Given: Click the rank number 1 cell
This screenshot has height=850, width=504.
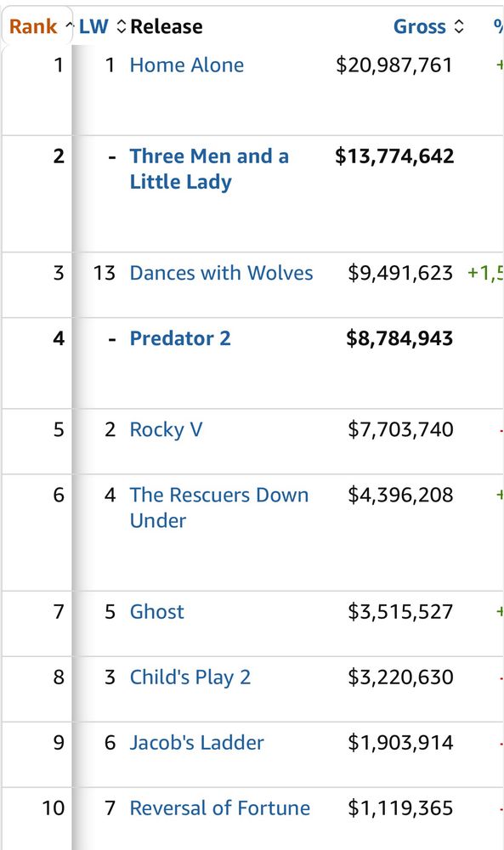Looking at the screenshot, I should (59, 65).
